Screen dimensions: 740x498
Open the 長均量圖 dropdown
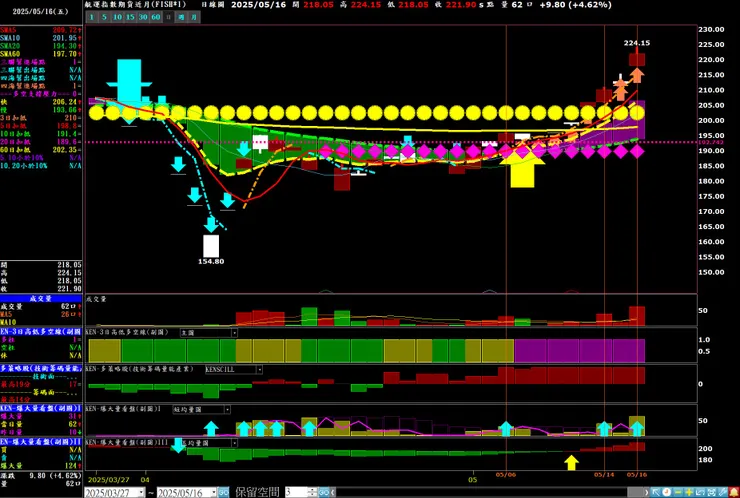click(x=209, y=443)
